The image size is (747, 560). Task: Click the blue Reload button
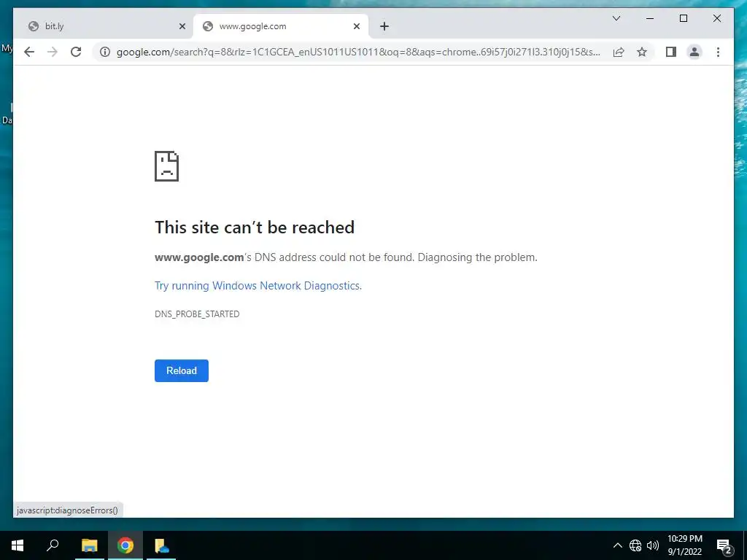182,370
